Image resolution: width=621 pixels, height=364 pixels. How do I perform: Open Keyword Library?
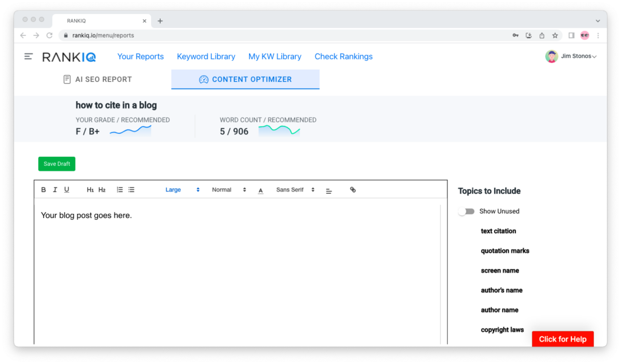206,56
